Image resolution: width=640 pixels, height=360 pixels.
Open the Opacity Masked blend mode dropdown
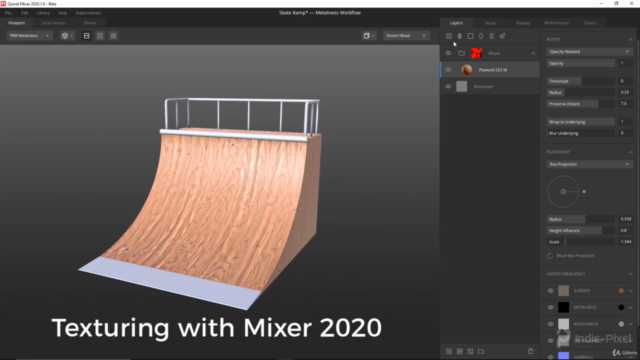589,52
